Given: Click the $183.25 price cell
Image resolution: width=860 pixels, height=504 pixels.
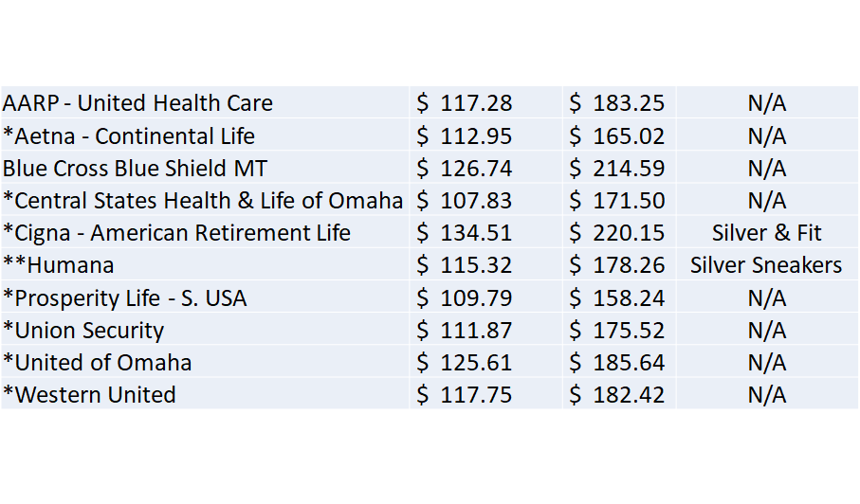Looking at the screenshot, I should click(620, 102).
